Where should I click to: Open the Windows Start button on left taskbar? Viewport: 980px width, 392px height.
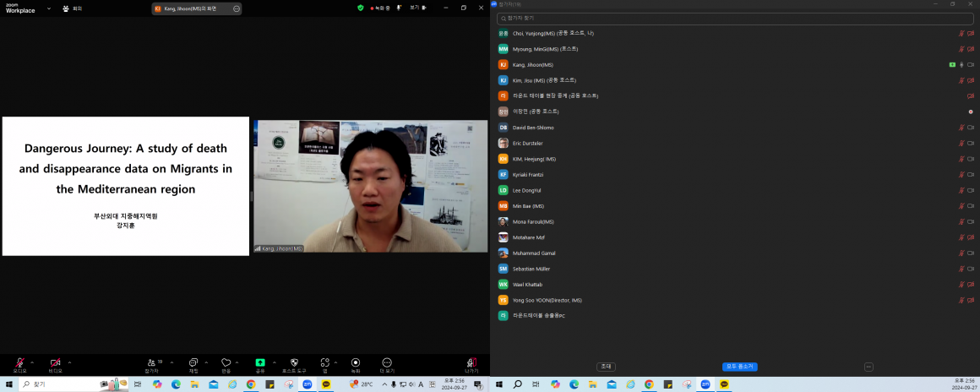[x=8, y=384]
